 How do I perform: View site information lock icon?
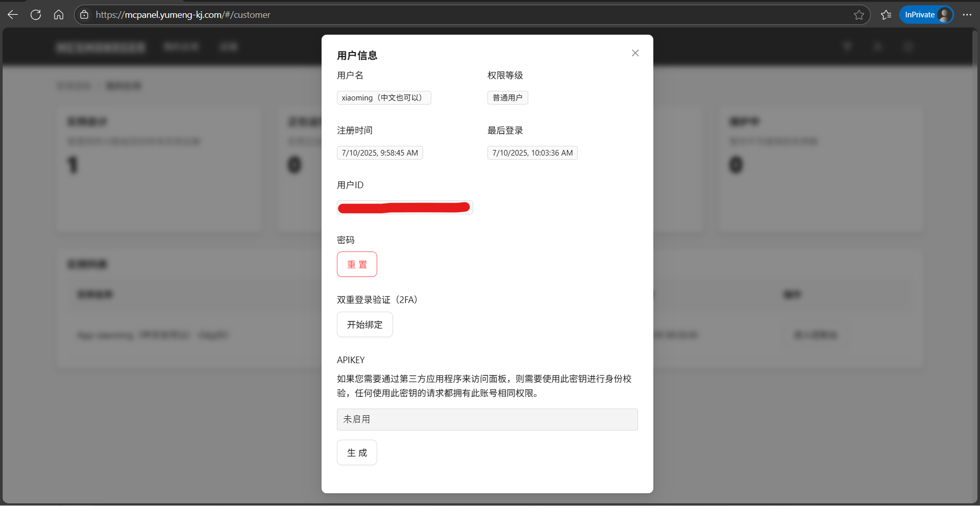(85, 15)
